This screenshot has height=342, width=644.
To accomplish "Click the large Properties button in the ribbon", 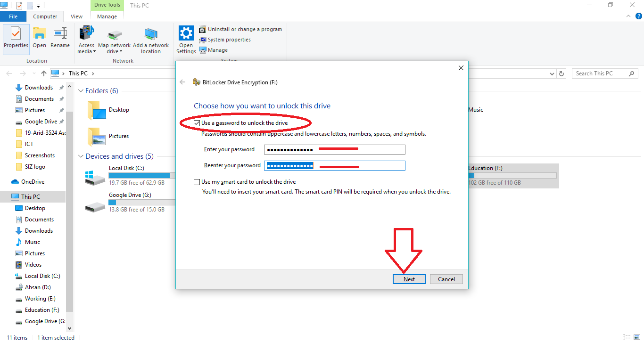I will 16,39.
